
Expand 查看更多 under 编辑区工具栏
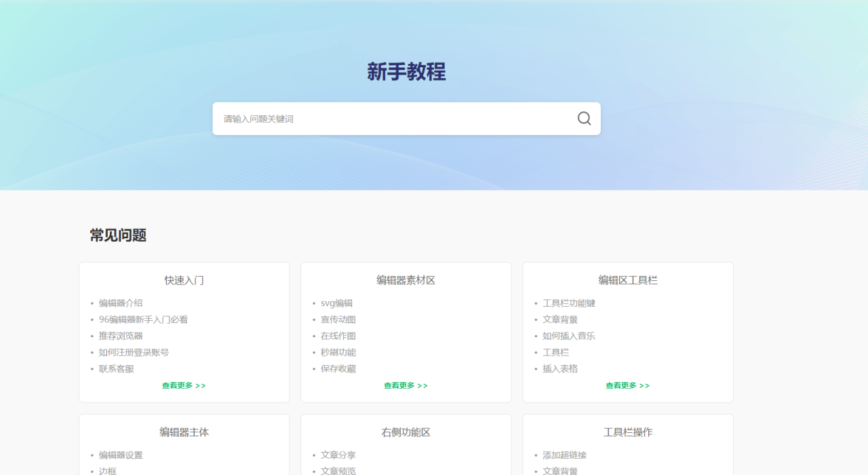pos(627,385)
